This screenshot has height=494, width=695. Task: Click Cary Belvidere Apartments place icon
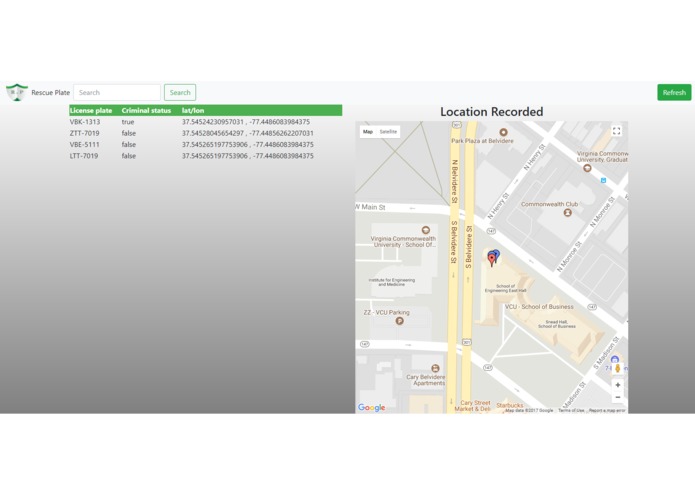[x=435, y=368]
